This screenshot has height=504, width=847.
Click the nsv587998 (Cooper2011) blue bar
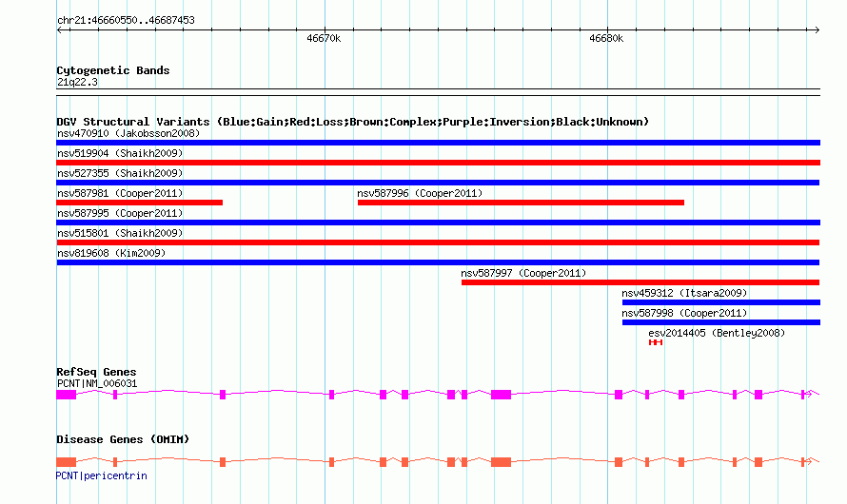click(x=721, y=322)
